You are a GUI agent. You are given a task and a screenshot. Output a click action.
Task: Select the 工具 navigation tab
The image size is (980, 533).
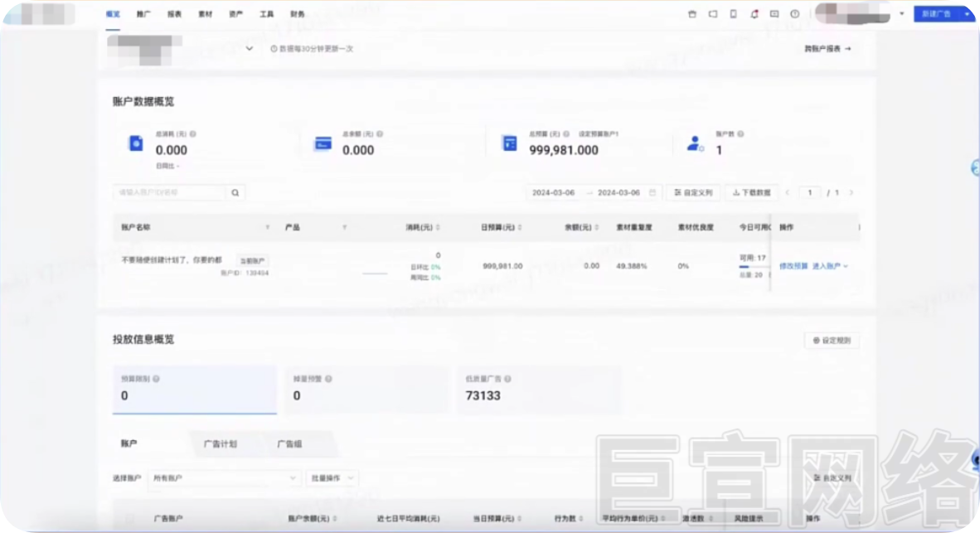[266, 14]
